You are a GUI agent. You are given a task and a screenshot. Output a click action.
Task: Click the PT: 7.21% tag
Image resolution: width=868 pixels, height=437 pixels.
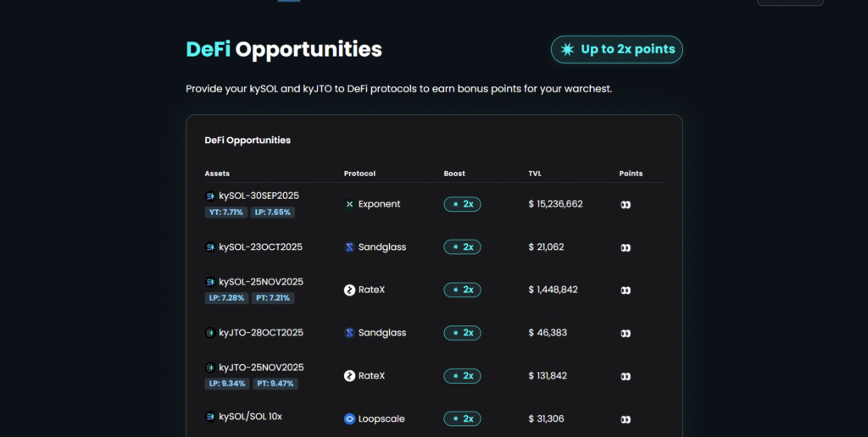coord(273,298)
